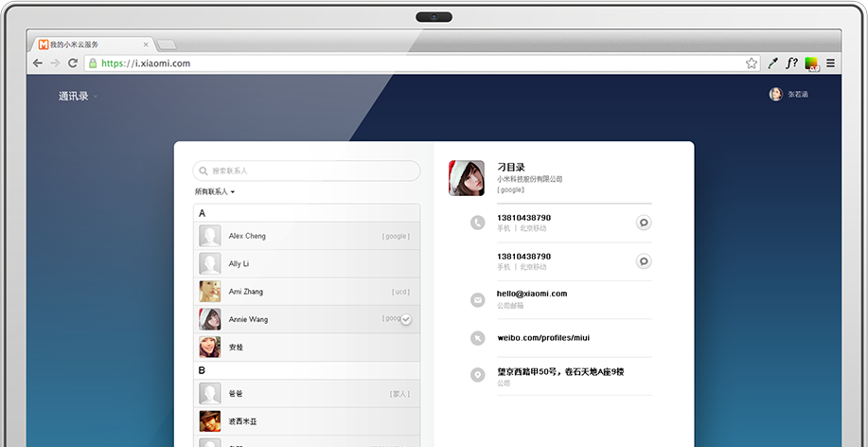Message the second 13810438790 number

click(x=644, y=261)
